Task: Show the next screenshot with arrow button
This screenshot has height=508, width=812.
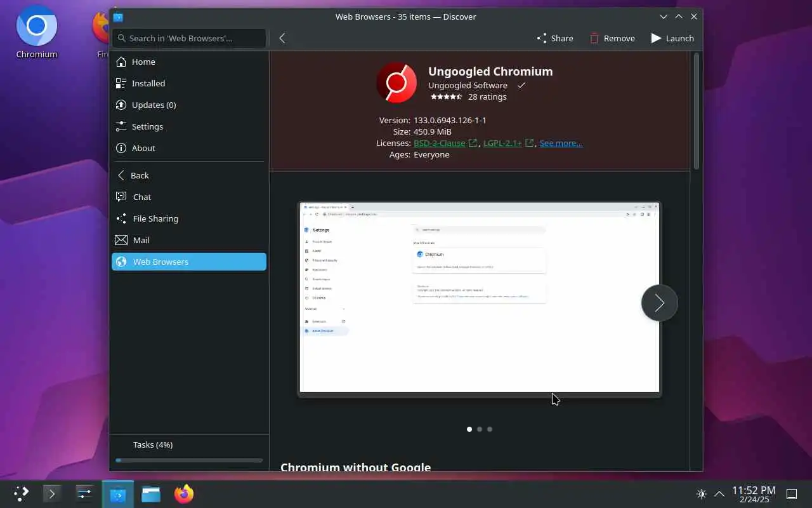Action: pos(659,303)
